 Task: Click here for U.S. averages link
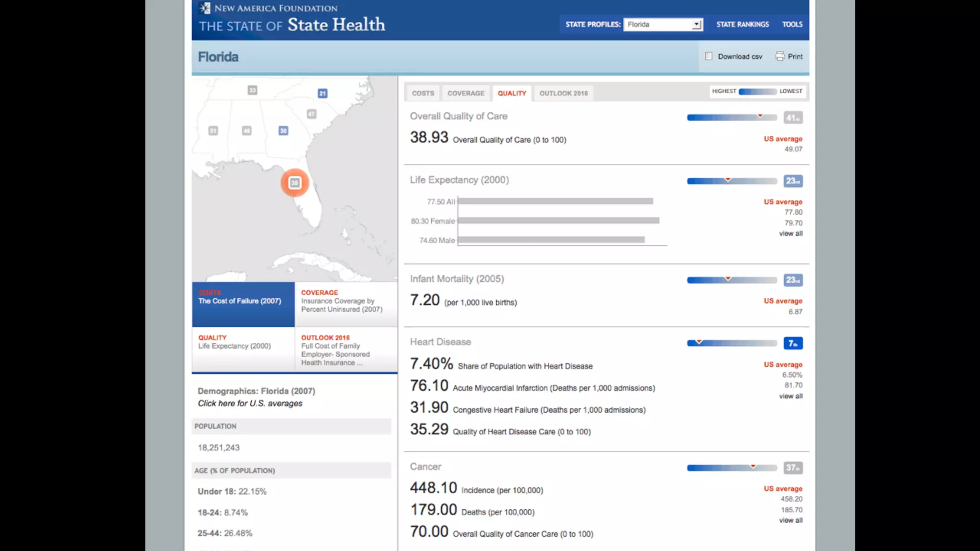250,403
